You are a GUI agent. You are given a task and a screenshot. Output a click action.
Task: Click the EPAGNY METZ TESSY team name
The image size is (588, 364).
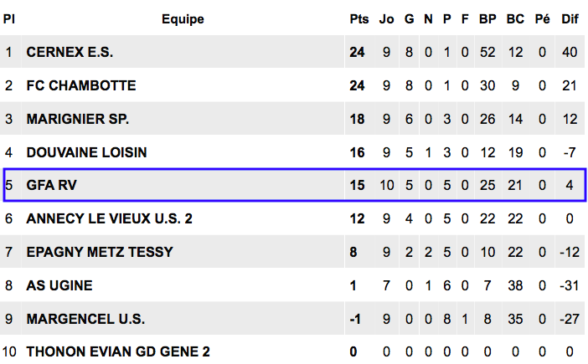(100, 252)
